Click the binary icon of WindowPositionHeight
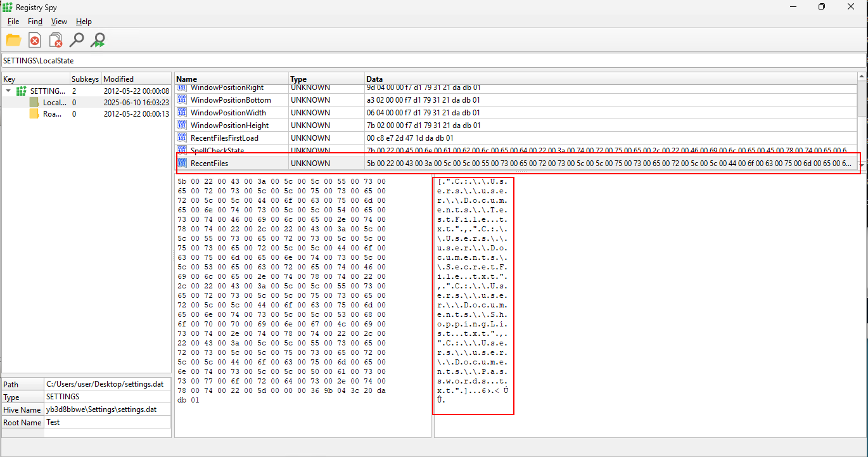 (x=182, y=125)
